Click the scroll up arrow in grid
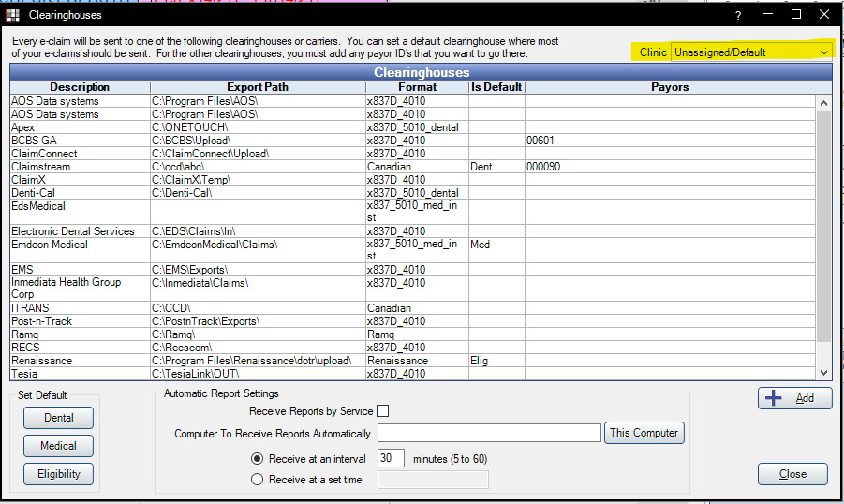The width and height of the screenshot is (844, 504). (x=823, y=102)
